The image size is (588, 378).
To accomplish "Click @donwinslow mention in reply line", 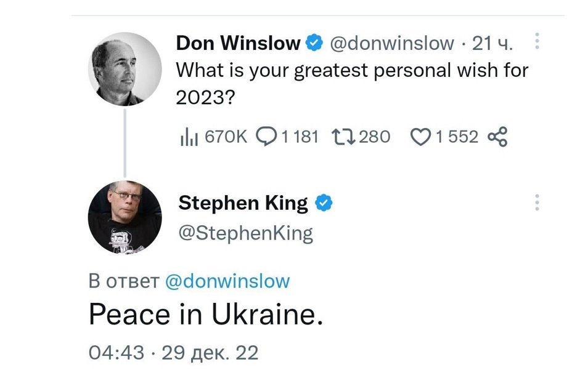I will click(x=227, y=281).
